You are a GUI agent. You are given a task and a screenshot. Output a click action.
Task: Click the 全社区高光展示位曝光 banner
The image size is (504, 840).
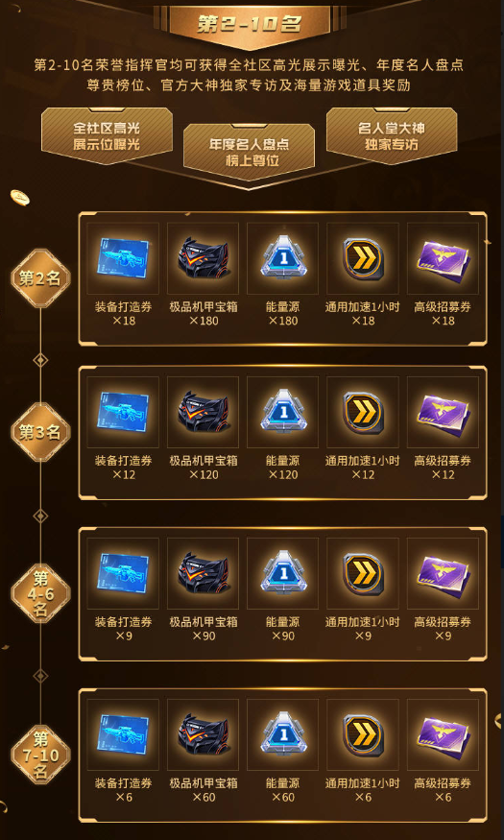(107, 136)
